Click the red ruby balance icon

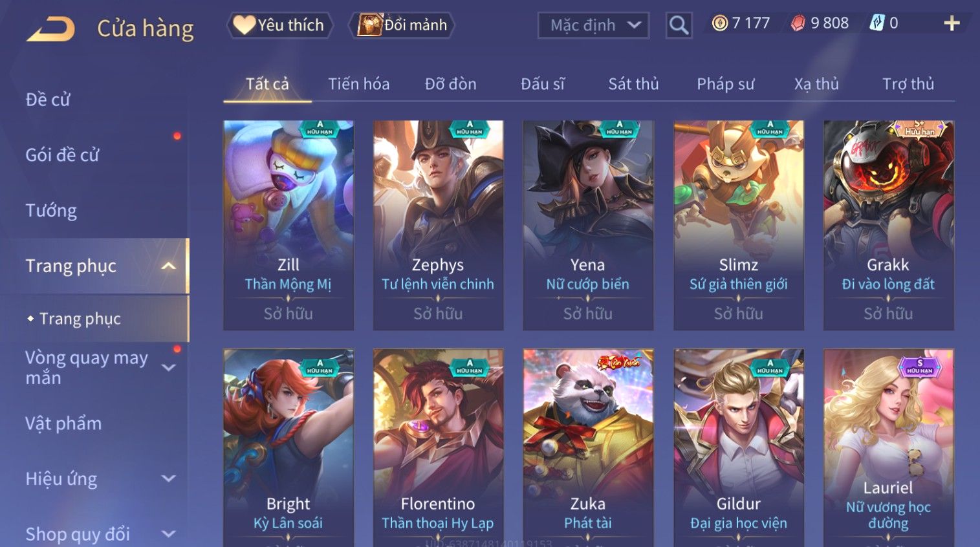[798, 23]
